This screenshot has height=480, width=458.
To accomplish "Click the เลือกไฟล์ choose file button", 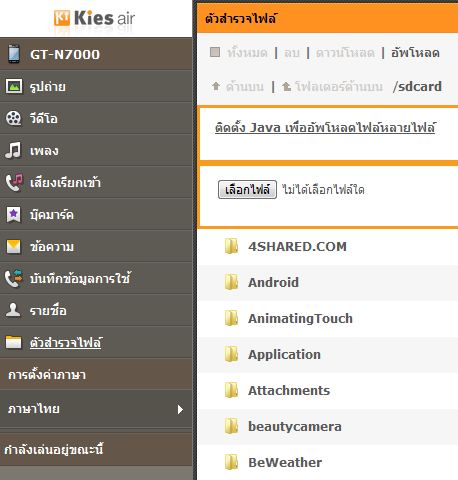I will click(x=247, y=190).
